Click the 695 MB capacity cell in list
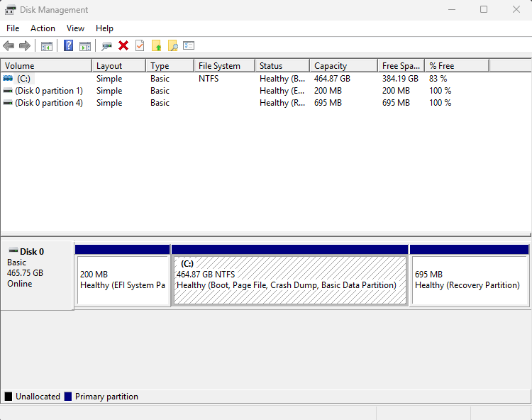Screen dimensions: 532x420 click(x=328, y=103)
